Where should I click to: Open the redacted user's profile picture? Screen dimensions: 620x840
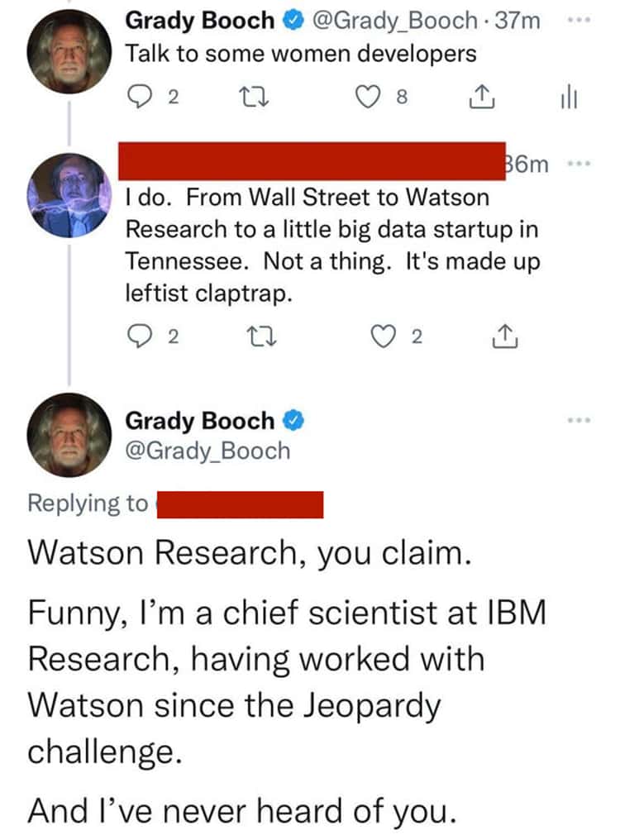(69, 195)
